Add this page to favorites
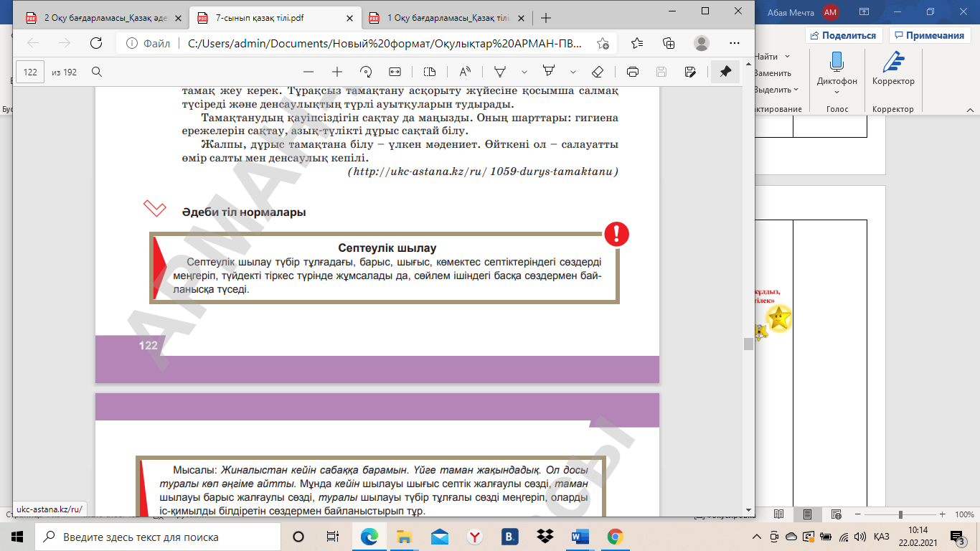Image resolution: width=980 pixels, height=551 pixels. click(603, 43)
